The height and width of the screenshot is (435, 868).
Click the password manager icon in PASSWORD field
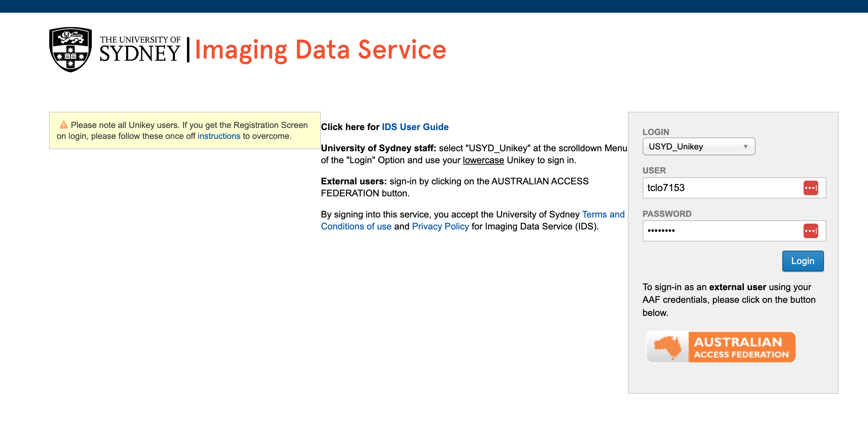pyautogui.click(x=811, y=231)
